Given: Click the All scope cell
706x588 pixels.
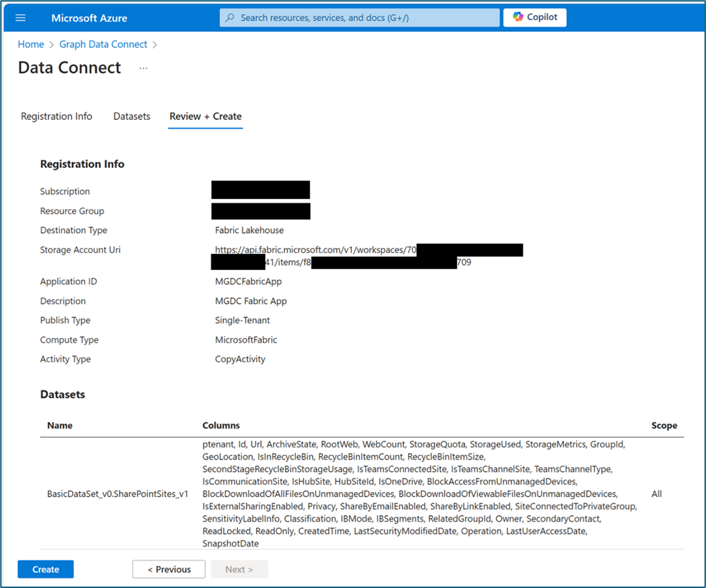Looking at the screenshot, I should click(x=656, y=493).
